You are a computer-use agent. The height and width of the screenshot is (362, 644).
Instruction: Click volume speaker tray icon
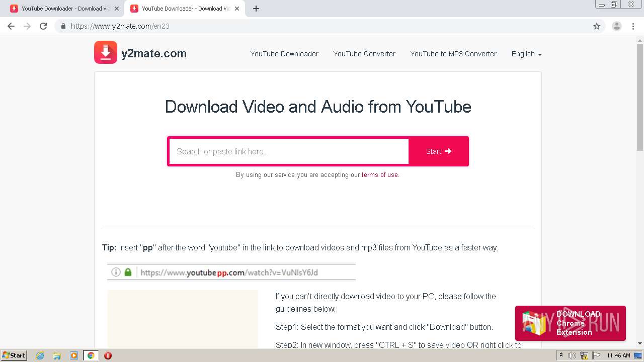pyautogui.click(x=572, y=355)
